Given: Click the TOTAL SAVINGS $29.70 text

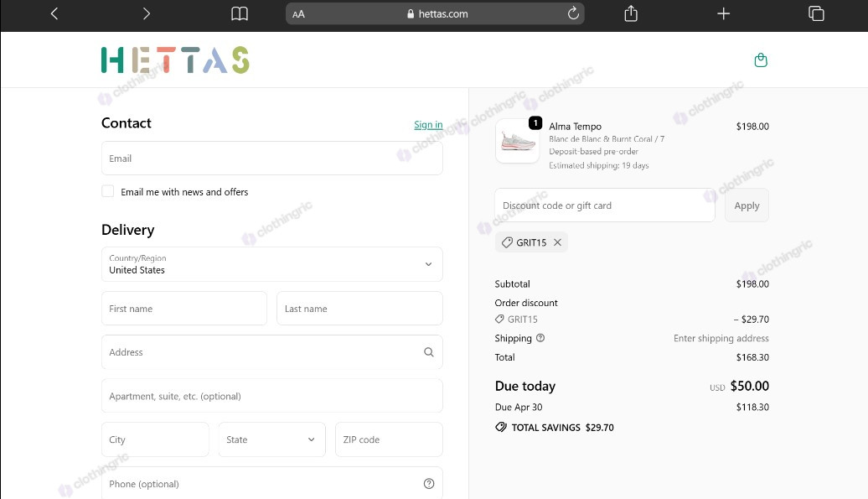Looking at the screenshot, I should click(x=562, y=428).
